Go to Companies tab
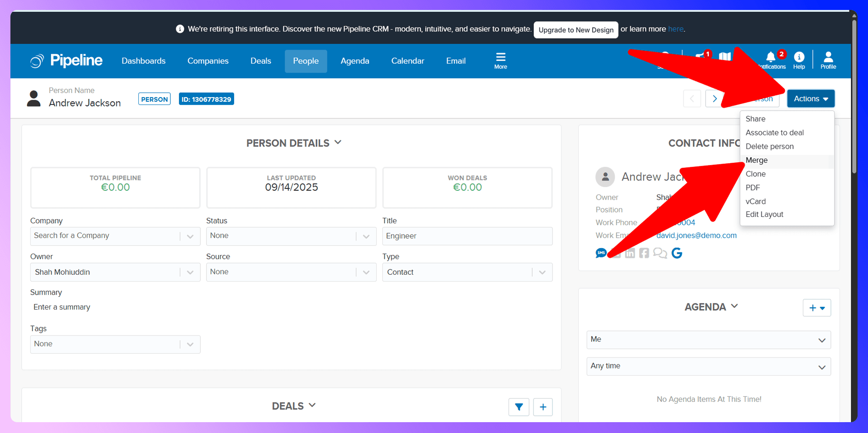Screen dimensions: 868x433 (x=208, y=61)
